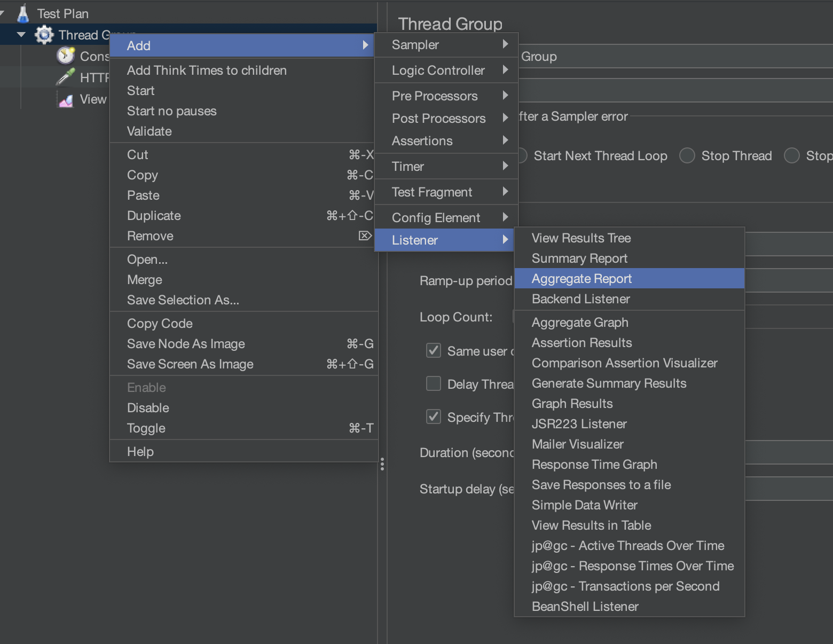This screenshot has height=644, width=833.
Task: Open the Add submenu
Action: pyautogui.click(x=243, y=46)
